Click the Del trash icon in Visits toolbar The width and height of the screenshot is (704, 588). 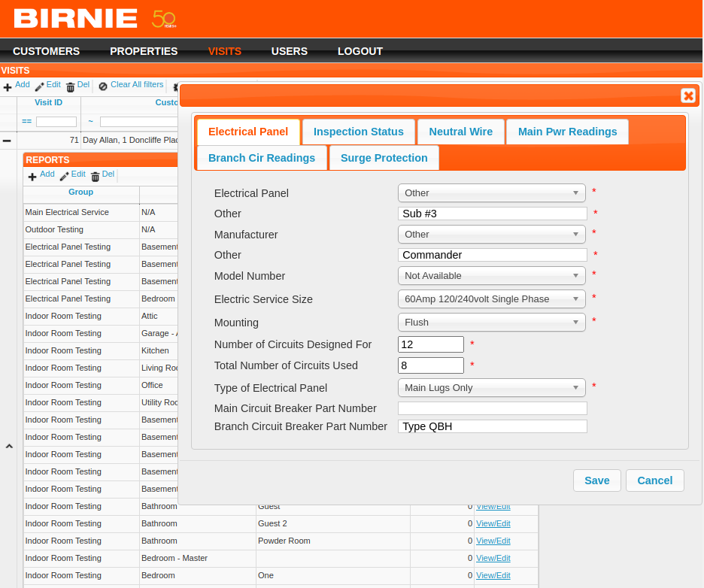(70, 87)
